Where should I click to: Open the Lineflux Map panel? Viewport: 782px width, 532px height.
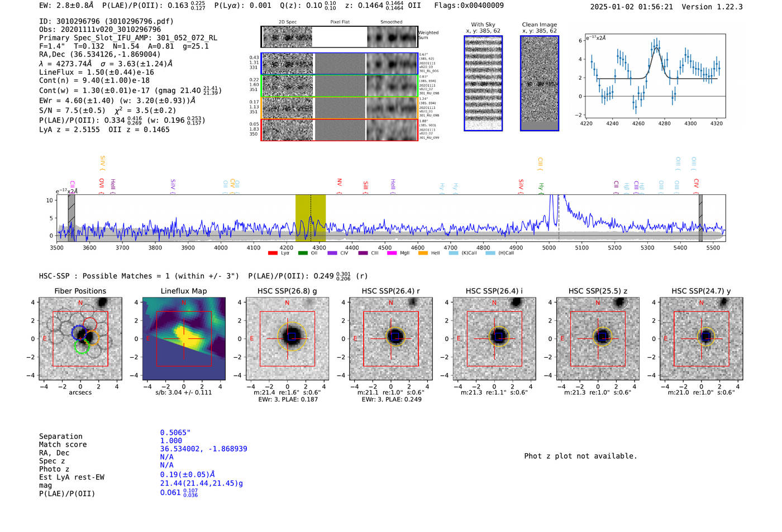pos(184,338)
